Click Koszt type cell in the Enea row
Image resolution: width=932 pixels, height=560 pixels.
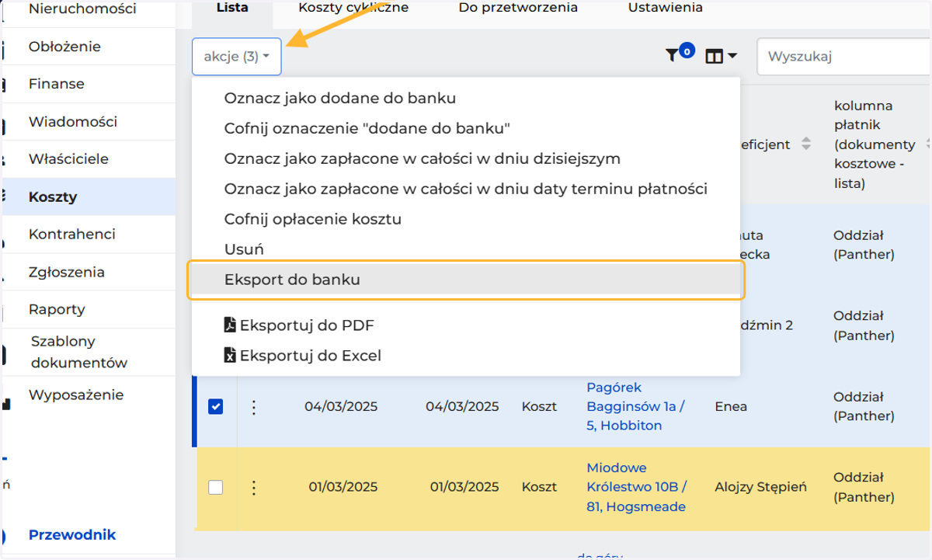pyautogui.click(x=539, y=406)
